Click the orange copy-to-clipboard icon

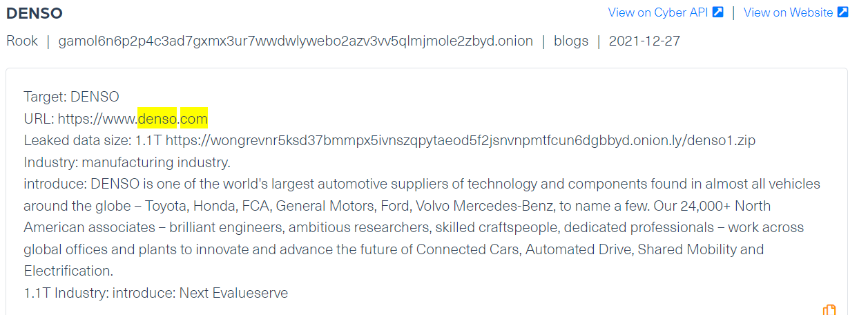829,309
